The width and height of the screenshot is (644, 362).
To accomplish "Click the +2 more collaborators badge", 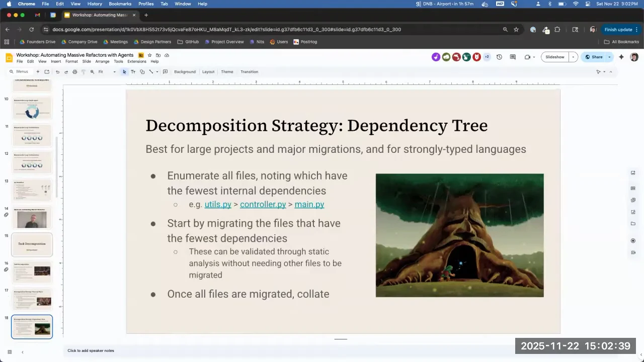I will (x=487, y=57).
